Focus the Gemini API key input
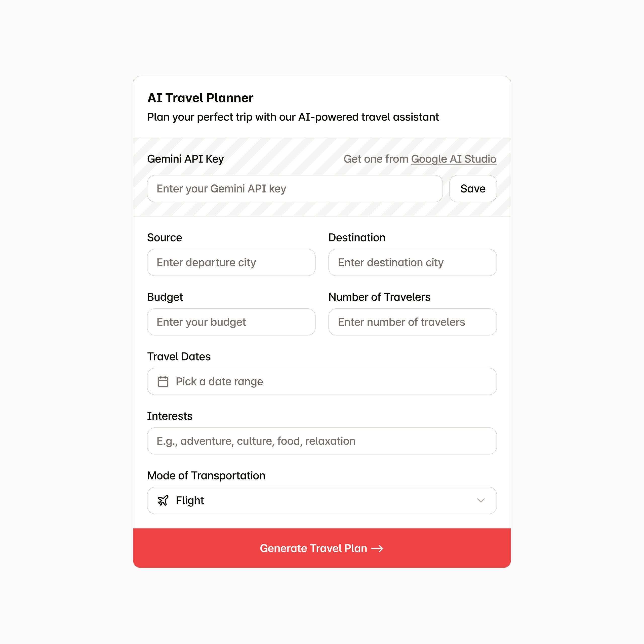The width and height of the screenshot is (644, 644). [295, 189]
